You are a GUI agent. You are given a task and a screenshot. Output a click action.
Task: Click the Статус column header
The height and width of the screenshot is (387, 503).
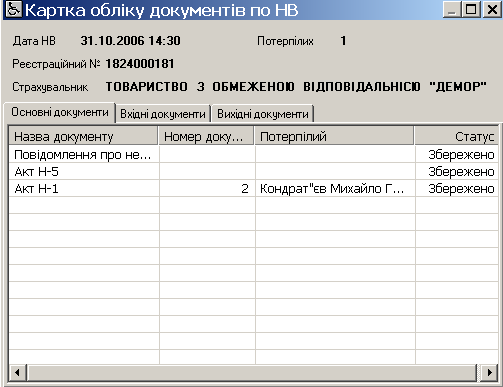(456, 136)
